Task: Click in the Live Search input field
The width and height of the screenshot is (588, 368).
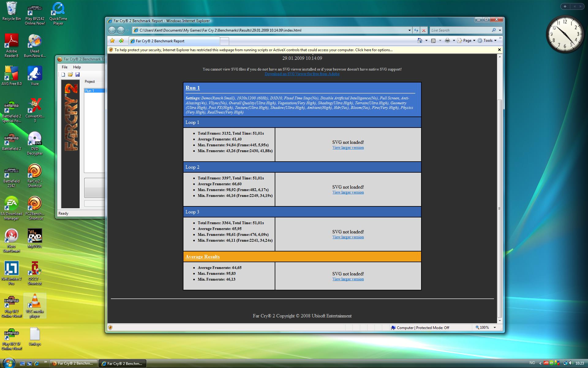Action: tap(460, 30)
